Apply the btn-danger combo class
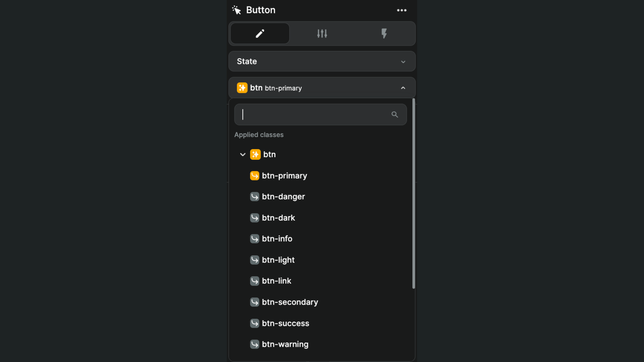 pos(283,197)
